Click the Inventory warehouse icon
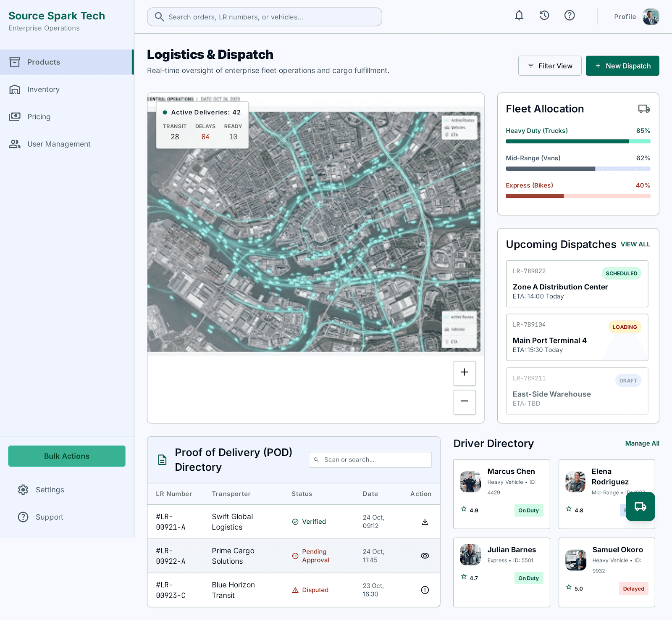Viewport: 672px width, 620px height. 15,90
